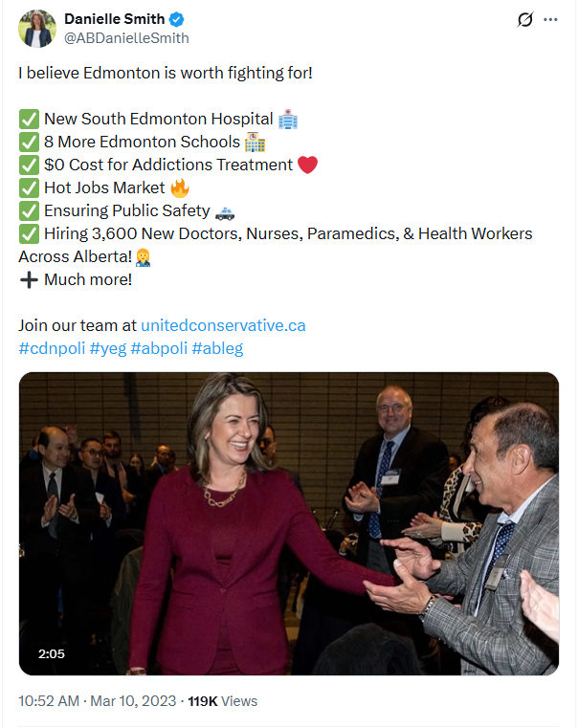Click the hospital emoji icon
Screen dimensions: 578x728
[x=288, y=120]
